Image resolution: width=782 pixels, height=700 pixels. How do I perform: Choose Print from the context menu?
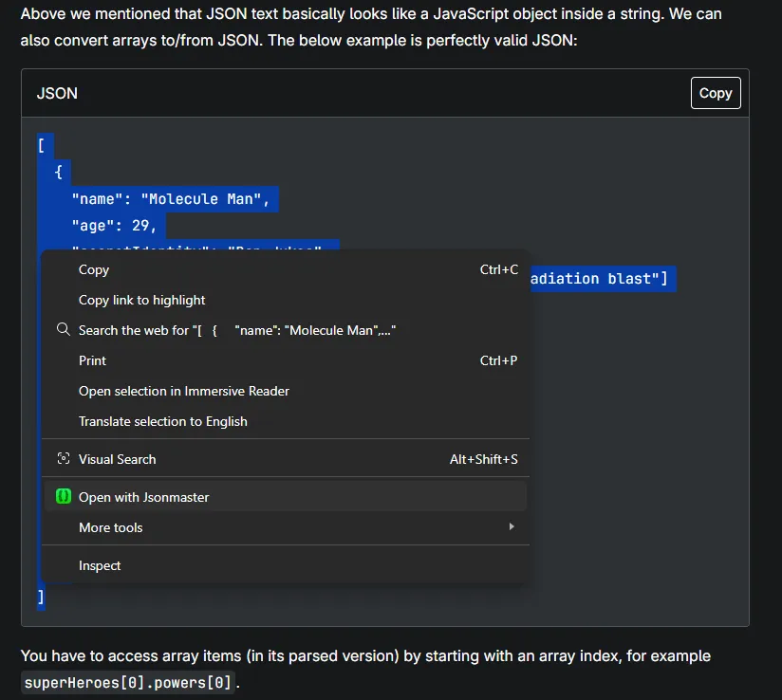[92, 360]
